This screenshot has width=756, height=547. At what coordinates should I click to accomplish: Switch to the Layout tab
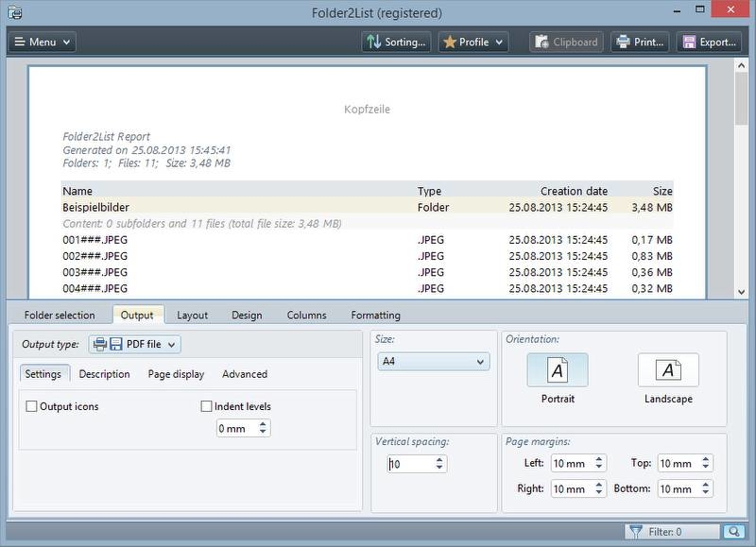coord(193,315)
